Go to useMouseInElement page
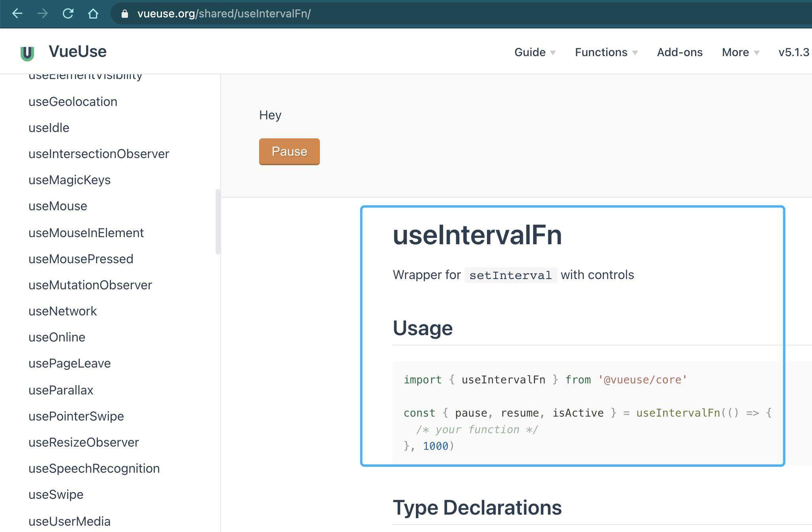 86,233
